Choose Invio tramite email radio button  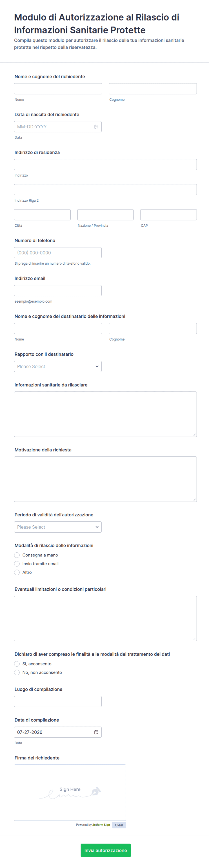[17, 564]
